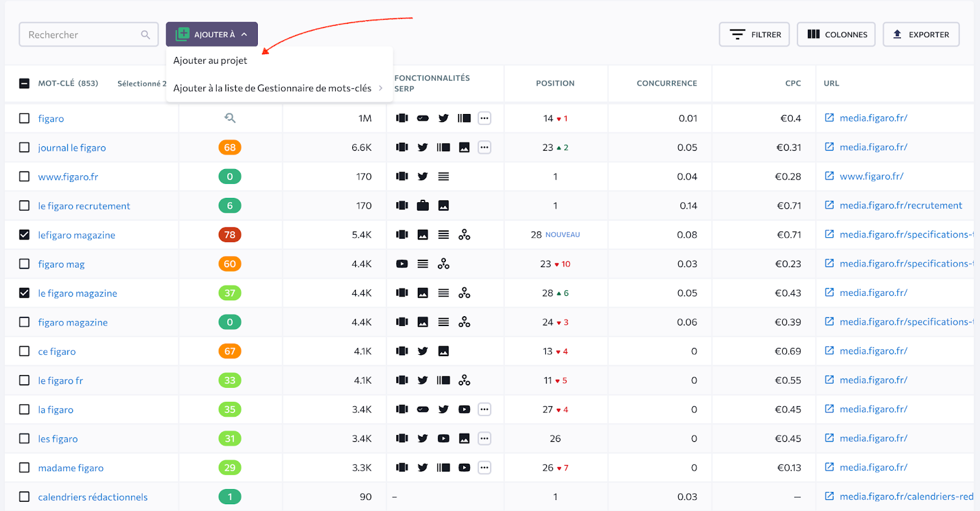Expand the Gestionnaire de mots-clés submenu arrow
This screenshot has height=511, width=980.
(x=380, y=88)
